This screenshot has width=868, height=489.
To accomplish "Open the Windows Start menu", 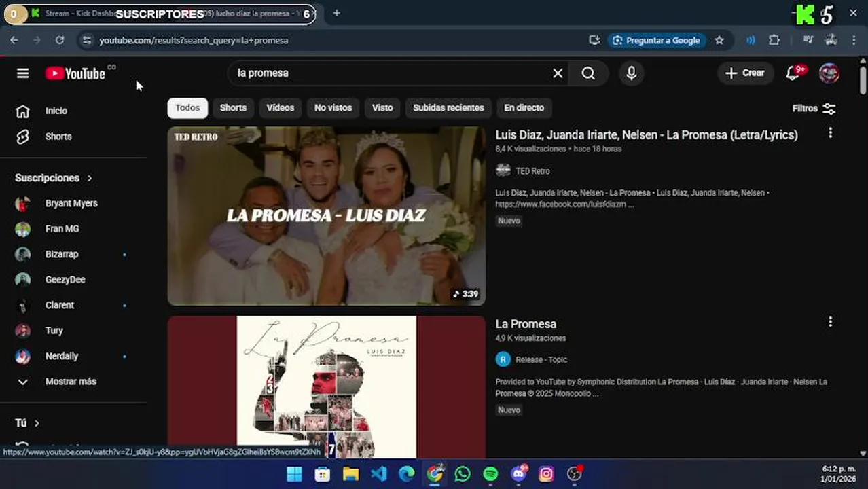I will click(x=294, y=474).
